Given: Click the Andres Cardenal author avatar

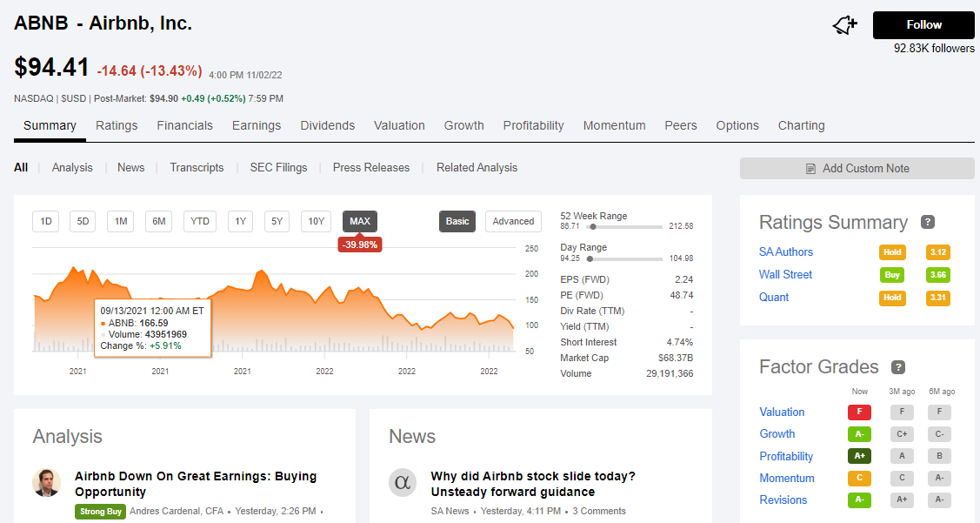Looking at the screenshot, I should point(47,483).
